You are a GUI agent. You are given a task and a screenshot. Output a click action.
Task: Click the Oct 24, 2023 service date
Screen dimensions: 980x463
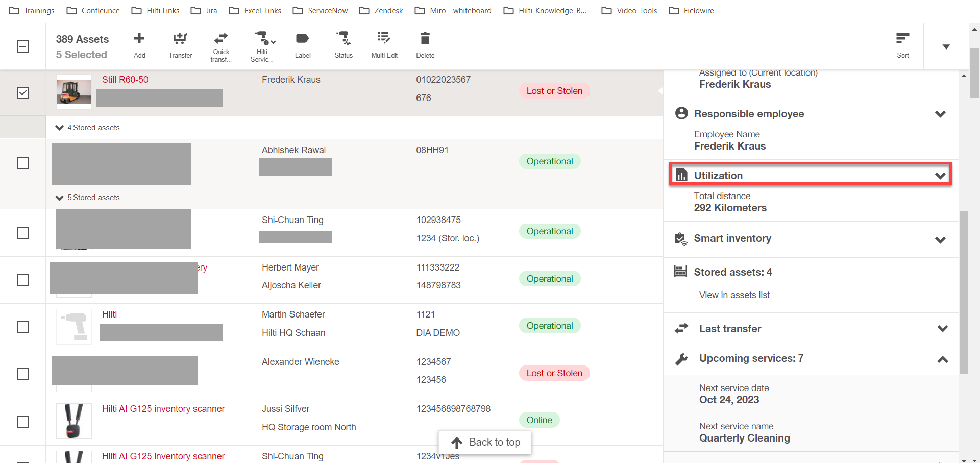(729, 400)
